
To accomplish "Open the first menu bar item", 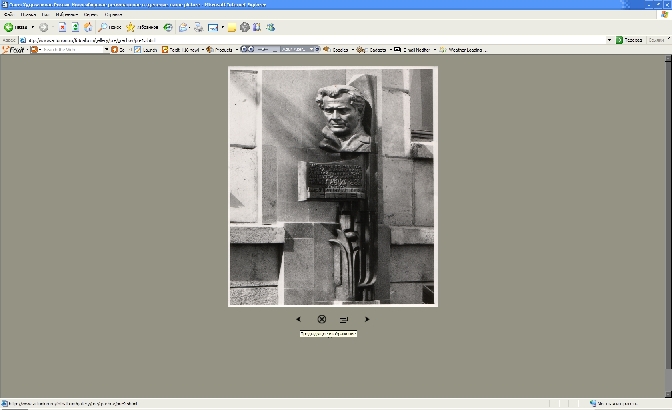I will click(8, 15).
